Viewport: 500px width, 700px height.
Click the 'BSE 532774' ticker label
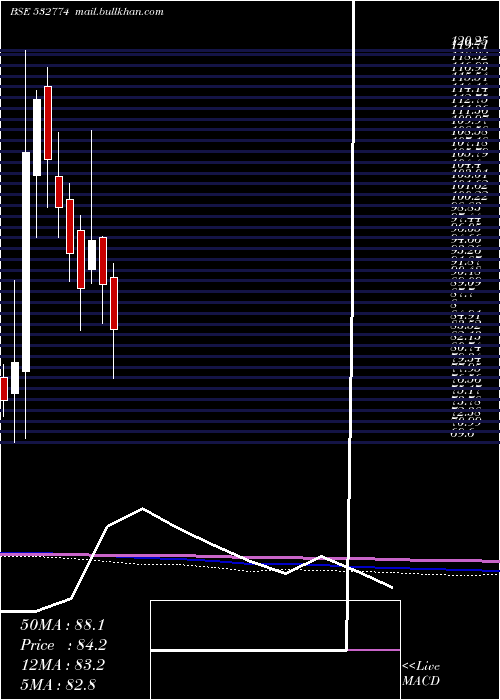(x=39, y=12)
